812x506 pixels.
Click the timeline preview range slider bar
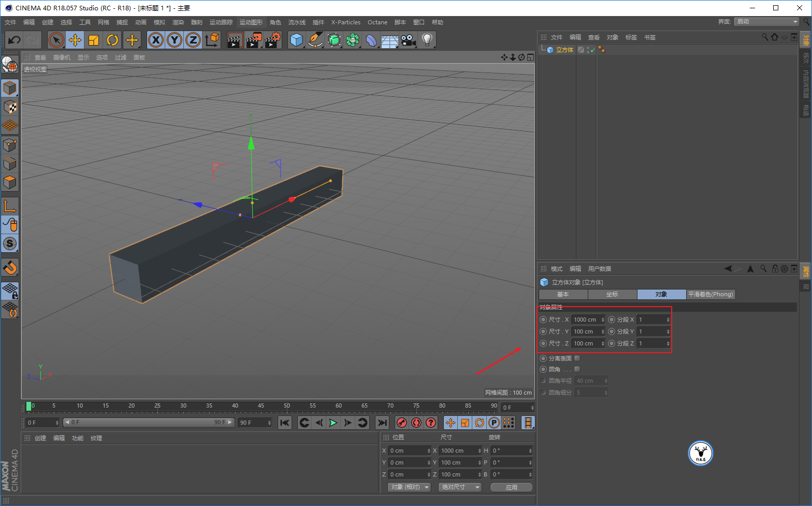(x=149, y=423)
